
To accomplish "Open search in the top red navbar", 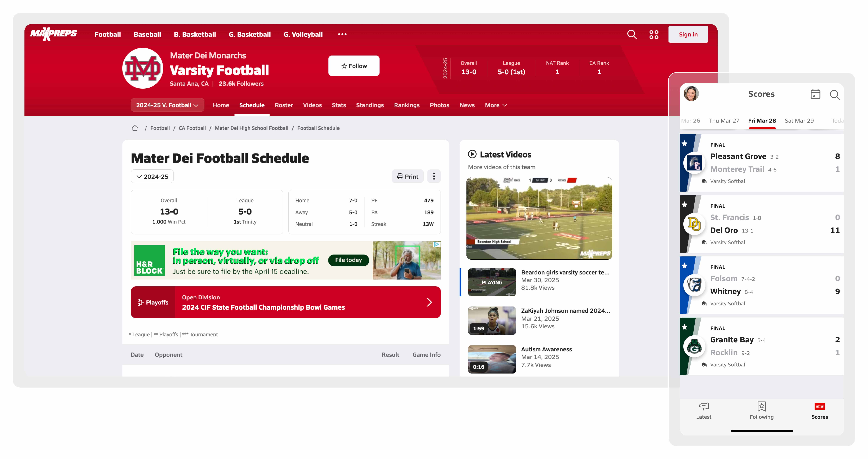I will [632, 34].
